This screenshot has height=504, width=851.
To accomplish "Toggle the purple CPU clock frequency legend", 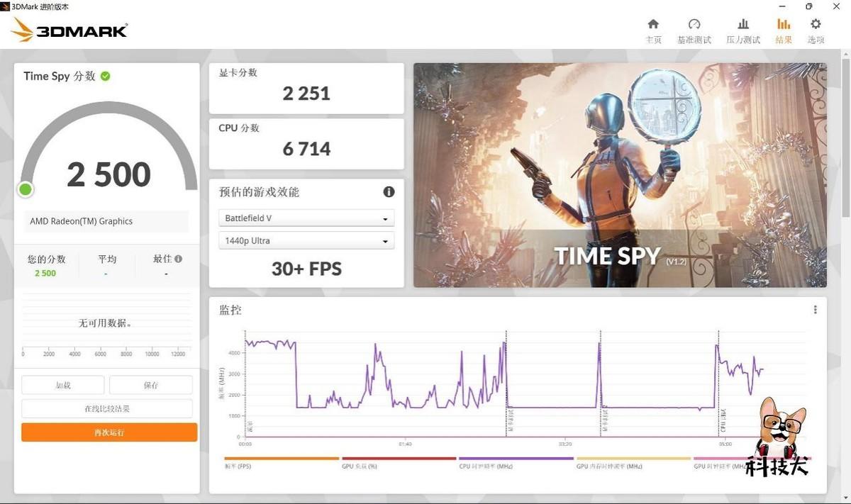I will [x=516, y=463].
